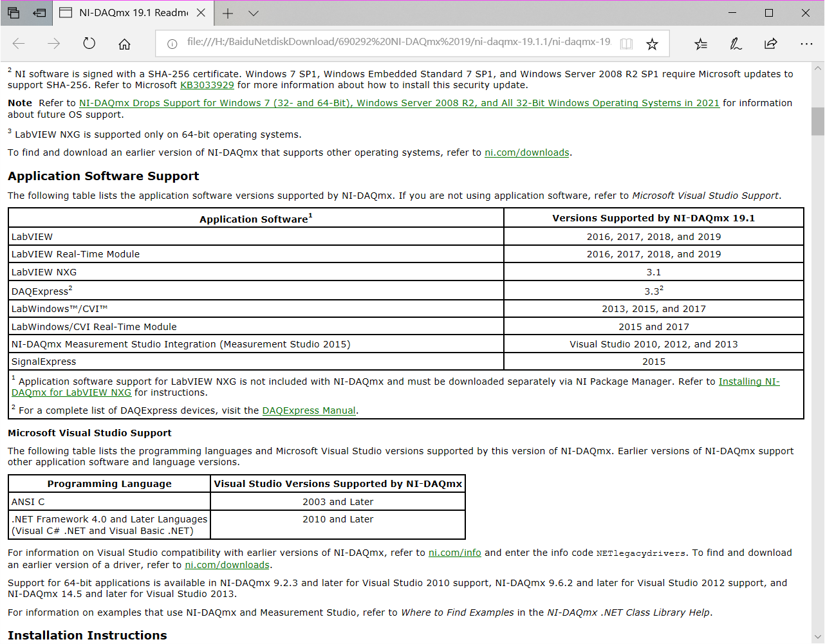825x644 pixels.
Task: Click the 2013, 2015, and 2017 cell
Action: (x=654, y=309)
